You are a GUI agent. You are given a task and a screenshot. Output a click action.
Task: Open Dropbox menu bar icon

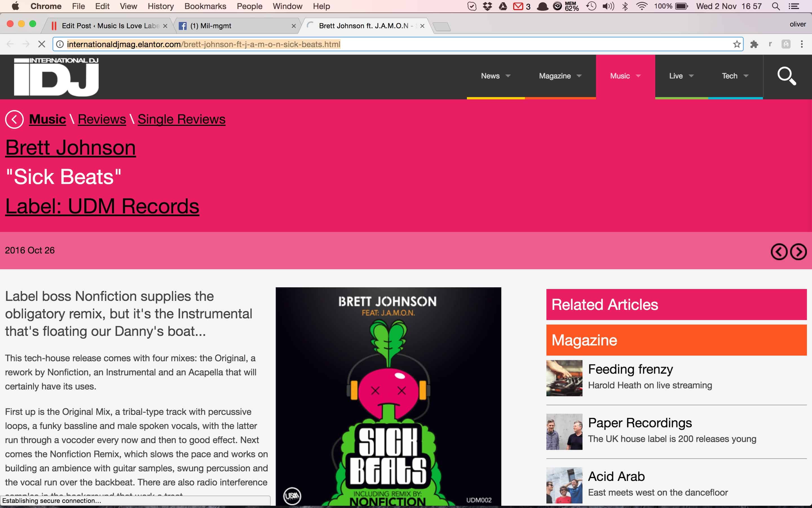[487, 6]
